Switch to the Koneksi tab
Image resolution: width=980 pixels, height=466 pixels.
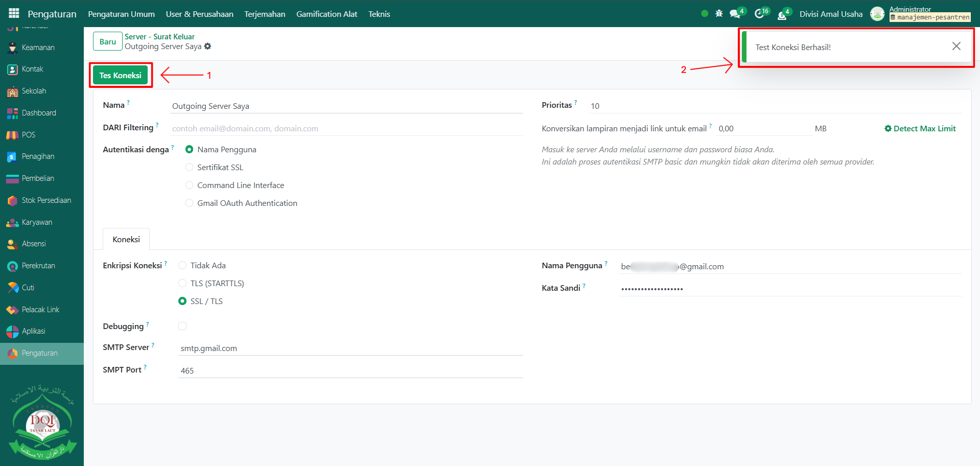point(126,239)
